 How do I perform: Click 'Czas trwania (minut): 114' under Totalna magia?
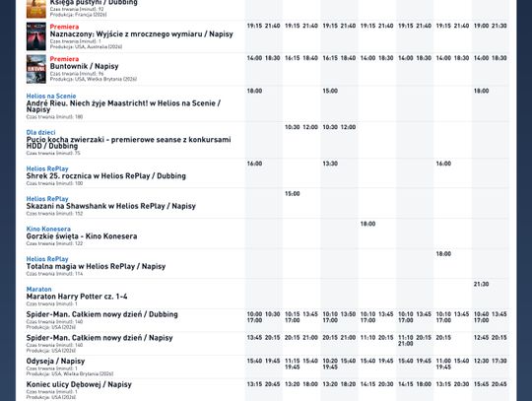point(54,274)
